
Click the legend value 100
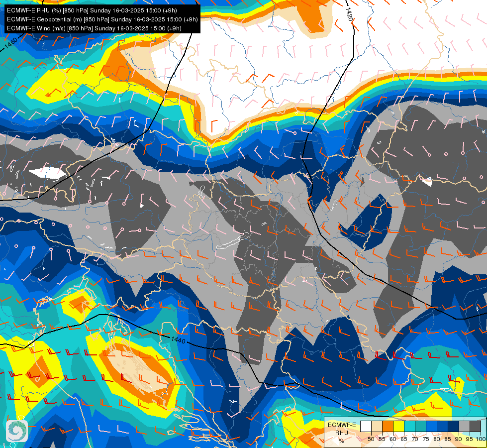[481, 439]
